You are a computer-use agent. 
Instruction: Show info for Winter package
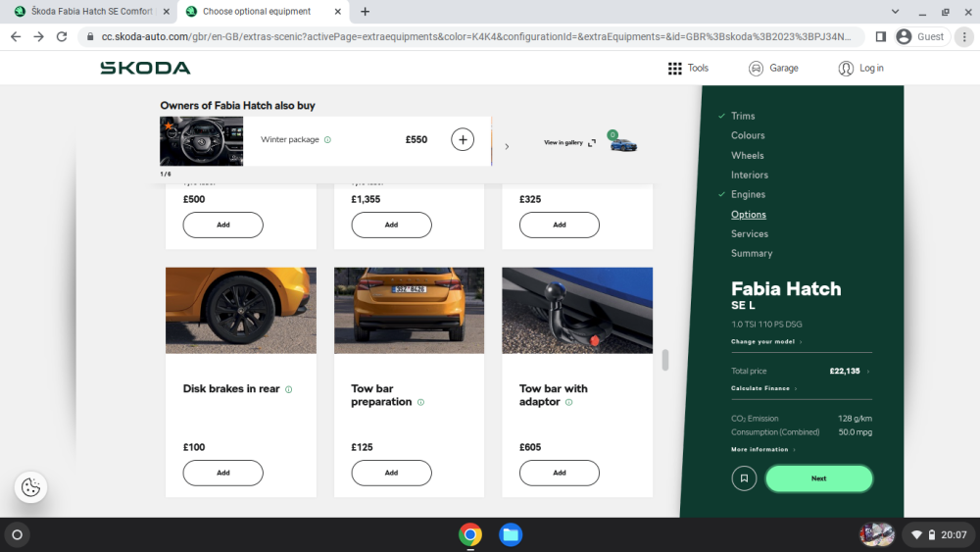tap(327, 140)
